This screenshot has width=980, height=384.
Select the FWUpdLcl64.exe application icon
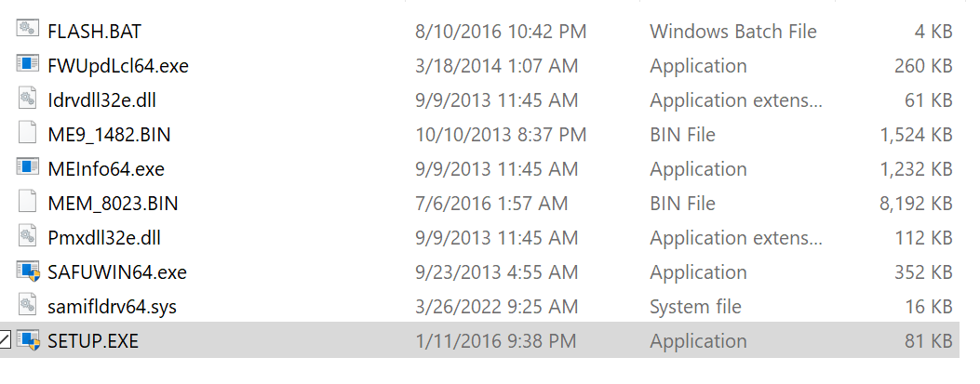pyautogui.click(x=27, y=65)
